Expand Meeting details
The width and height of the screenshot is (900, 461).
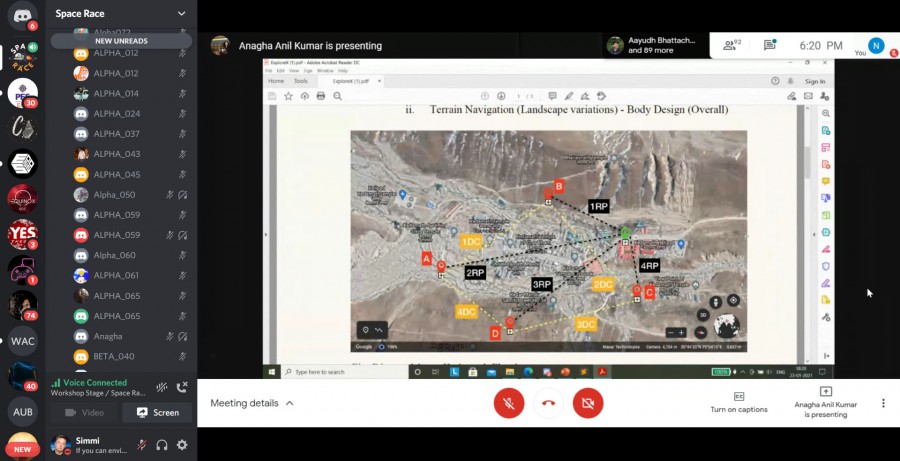coord(252,403)
